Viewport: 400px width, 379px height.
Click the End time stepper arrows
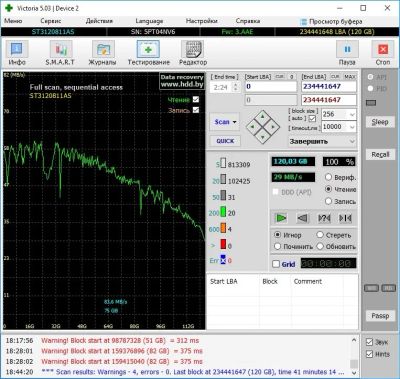tap(236, 87)
